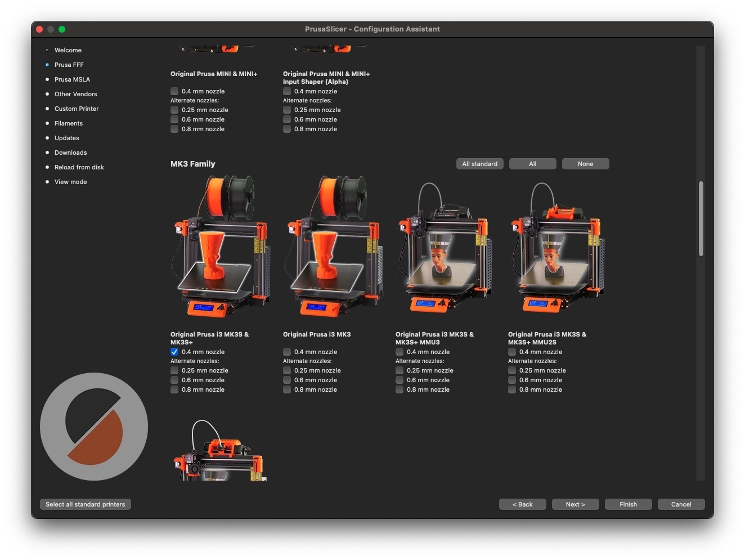This screenshot has width=745, height=560.
Task: Check 0.25 mm nozzle for Original Prusa i3 MK3
Action: (x=287, y=370)
